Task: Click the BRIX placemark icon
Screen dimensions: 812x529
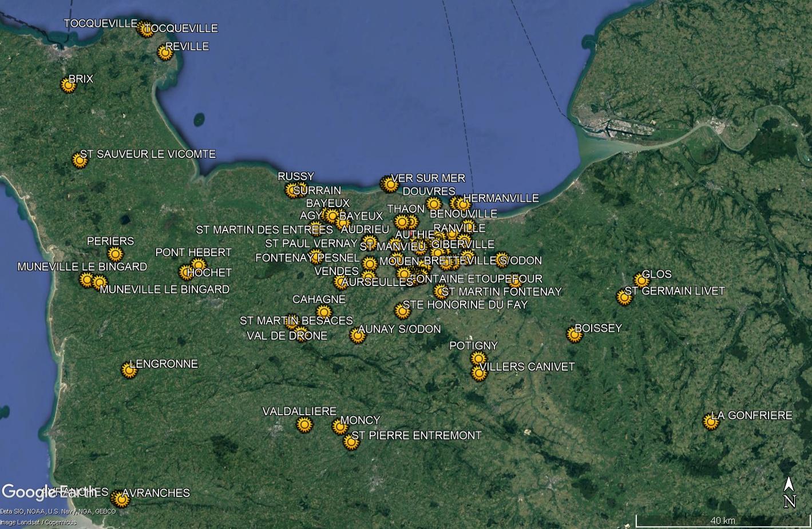Action: pos(69,86)
